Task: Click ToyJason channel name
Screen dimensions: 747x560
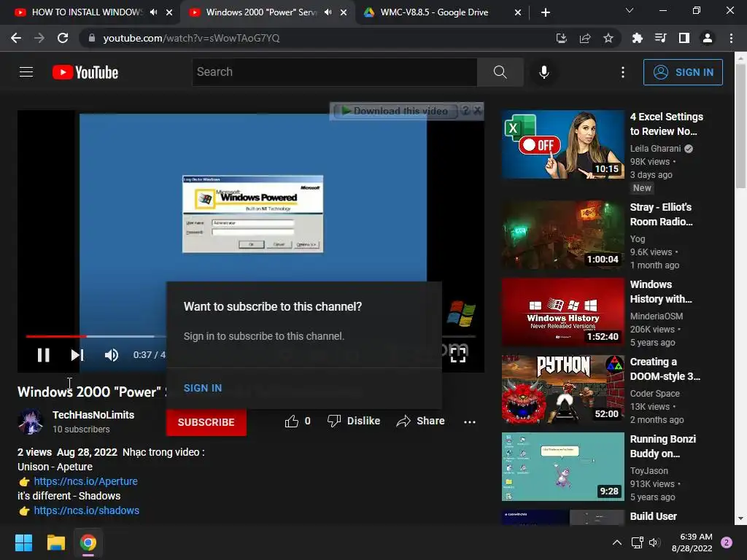Action: coord(649,470)
